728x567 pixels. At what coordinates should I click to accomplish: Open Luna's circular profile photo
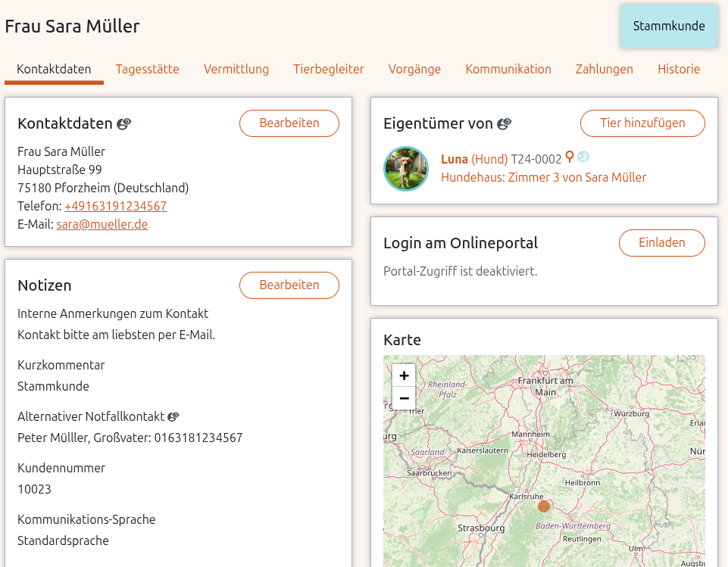click(406, 168)
